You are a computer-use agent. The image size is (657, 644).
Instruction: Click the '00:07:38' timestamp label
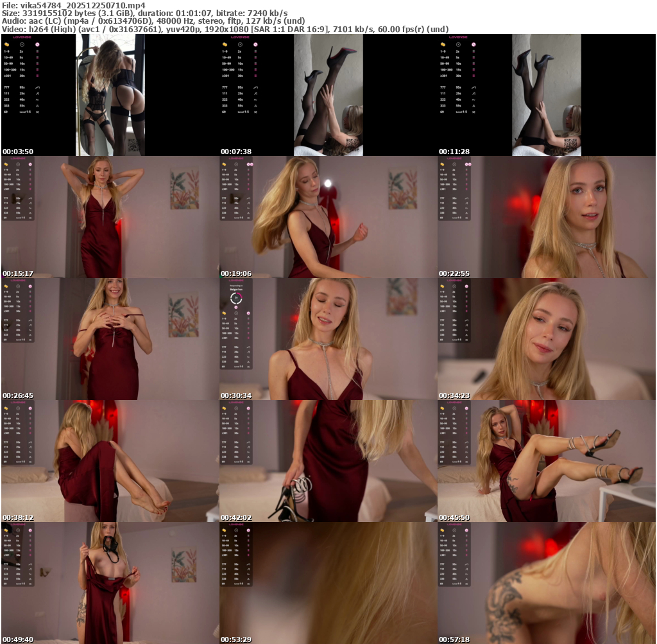pos(236,152)
